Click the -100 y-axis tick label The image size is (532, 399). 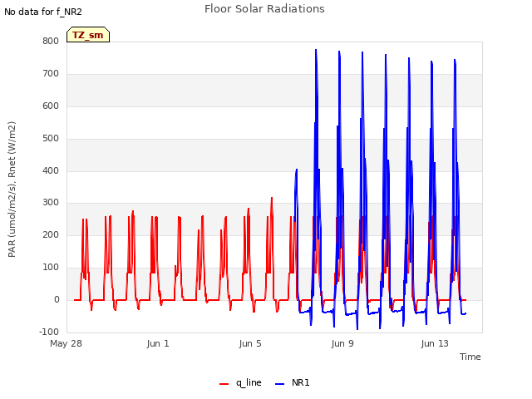(x=49, y=332)
